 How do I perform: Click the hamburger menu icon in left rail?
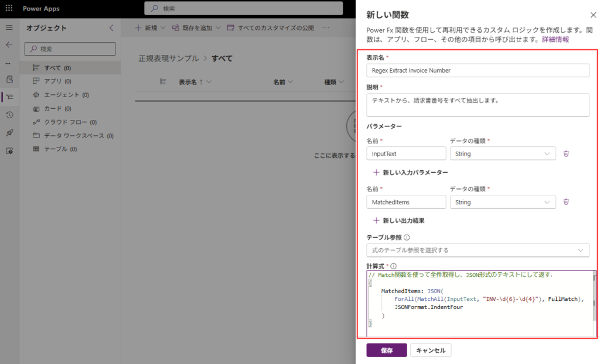tap(9, 28)
